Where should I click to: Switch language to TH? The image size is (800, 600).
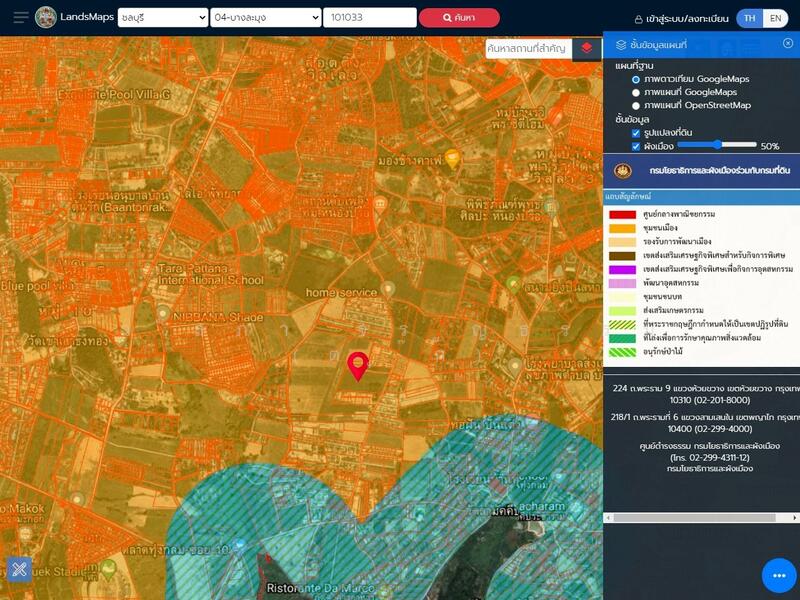coord(749,19)
